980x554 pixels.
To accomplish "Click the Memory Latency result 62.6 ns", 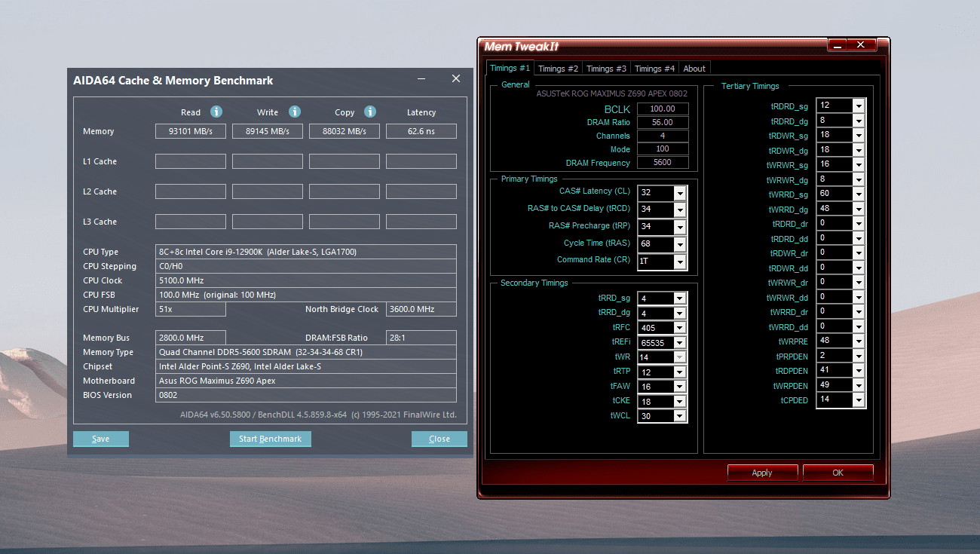I will point(421,131).
